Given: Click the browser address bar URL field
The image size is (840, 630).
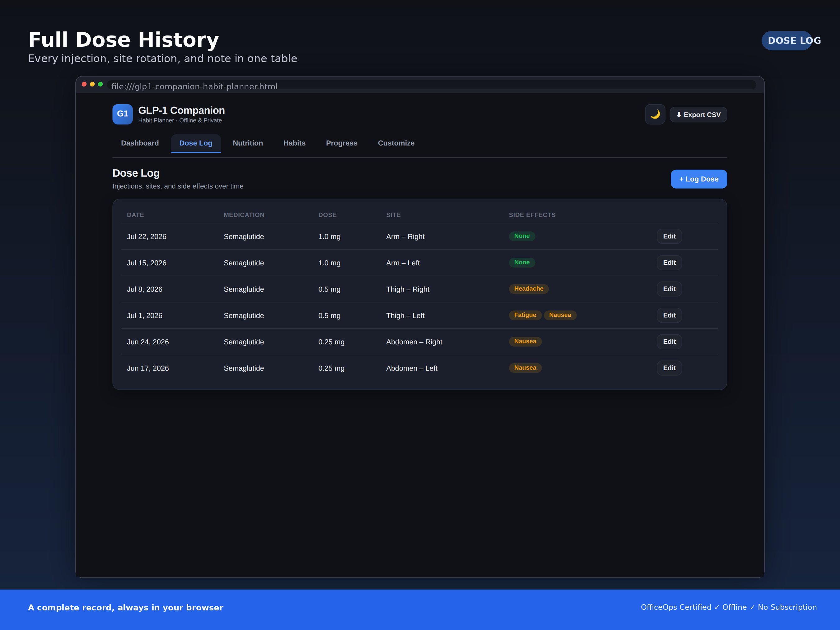Looking at the screenshot, I should [x=432, y=86].
